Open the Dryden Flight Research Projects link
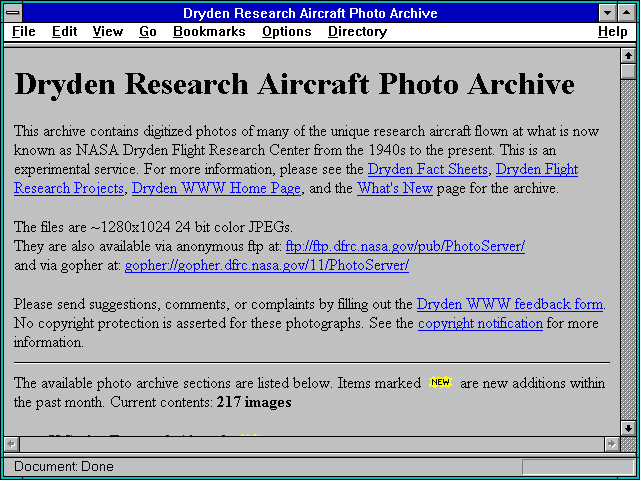 tap(537, 169)
